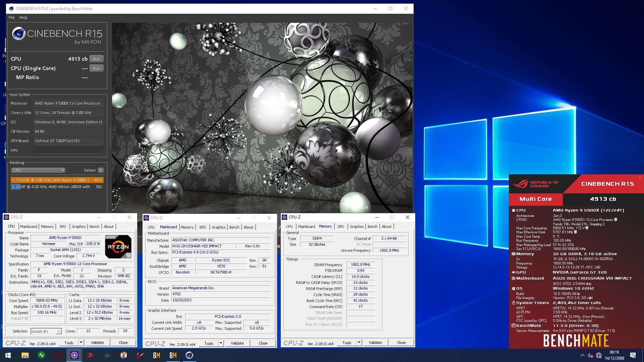Click Validate in middle CPU-Z window
The width and height of the screenshot is (644, 362).
click(237, 343)
